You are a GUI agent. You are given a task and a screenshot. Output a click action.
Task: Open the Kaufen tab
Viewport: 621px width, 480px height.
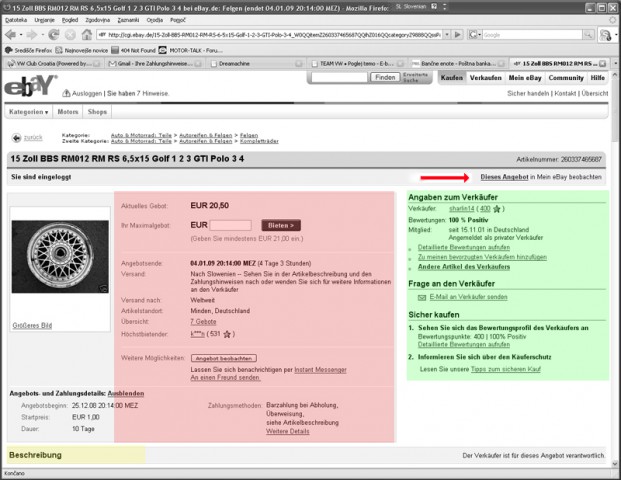(451, 78)
